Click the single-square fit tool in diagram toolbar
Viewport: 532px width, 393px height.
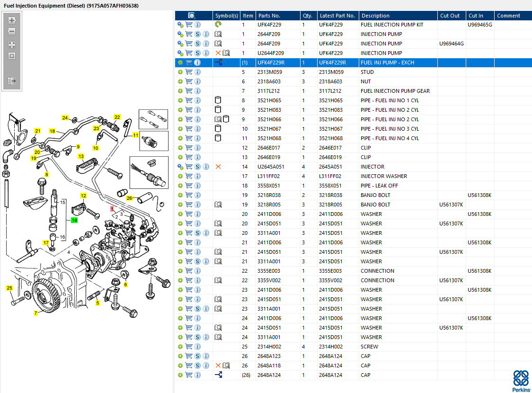(12, 56)
